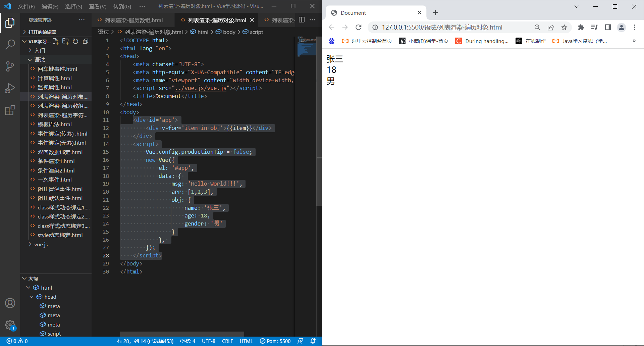This screenshot has width=644, height=346.
Task: Expand the 入门 folder
Action: 40,50
